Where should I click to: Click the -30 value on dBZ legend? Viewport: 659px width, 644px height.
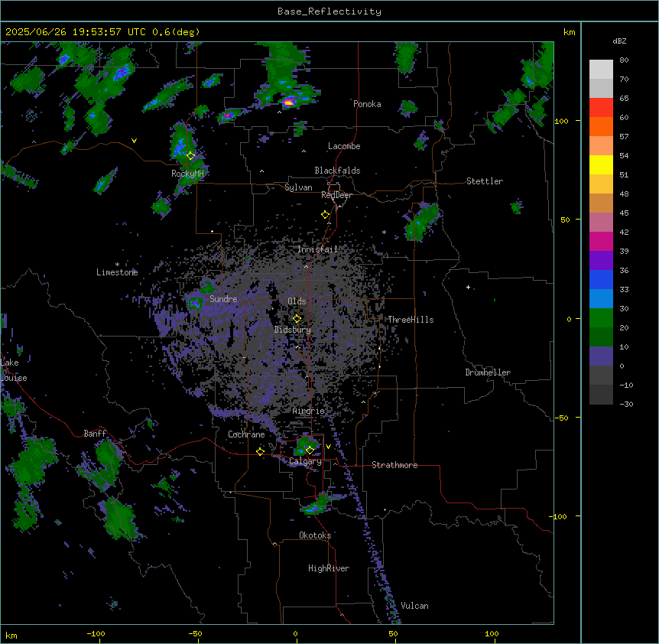tap(626, 404)
